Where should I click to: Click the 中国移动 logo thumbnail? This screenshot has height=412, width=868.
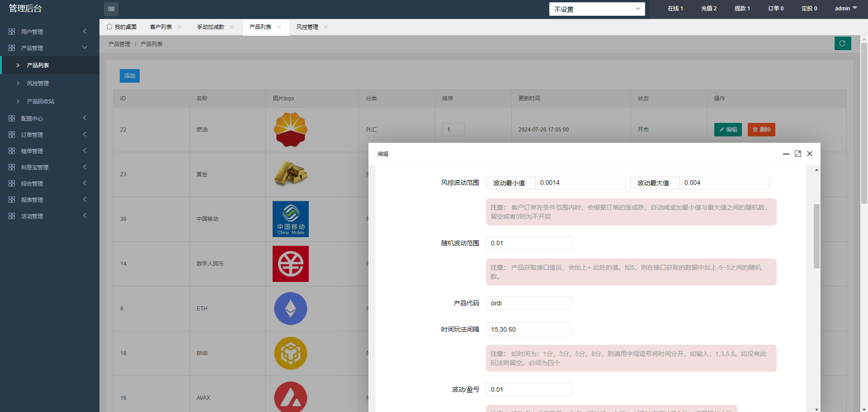pyautogui.click(x=290, y=219)
